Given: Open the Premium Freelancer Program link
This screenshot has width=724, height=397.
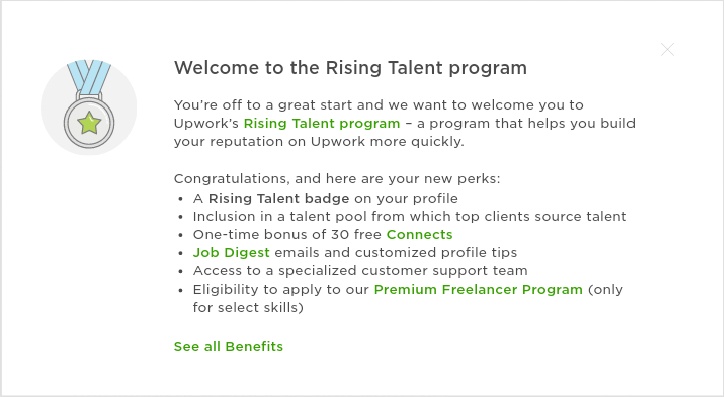Looking at the screenshot, I should [478, 289].
